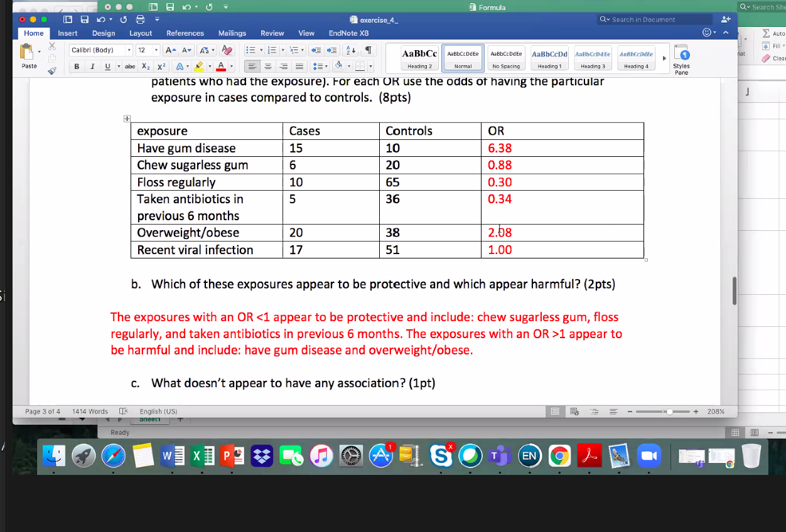This screenshot has height=532, width=786.
Task: Open the font size dropdown
Action: point(156,49)
